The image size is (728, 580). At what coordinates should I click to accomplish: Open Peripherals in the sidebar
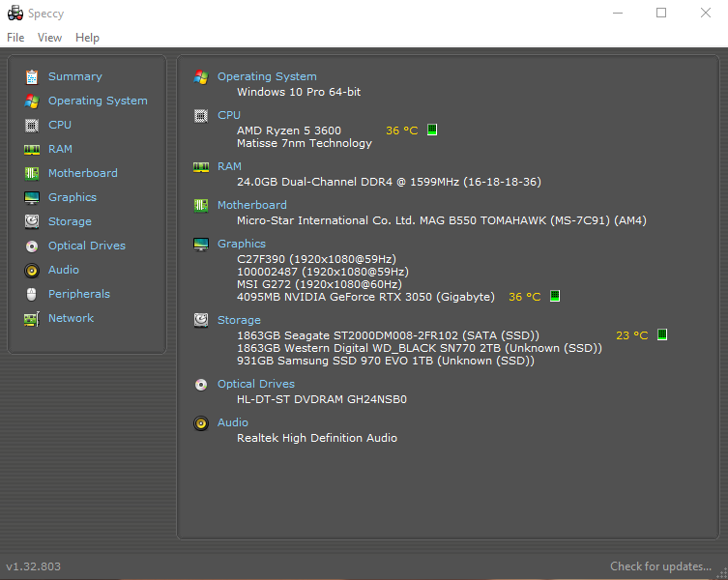[79, 294]
